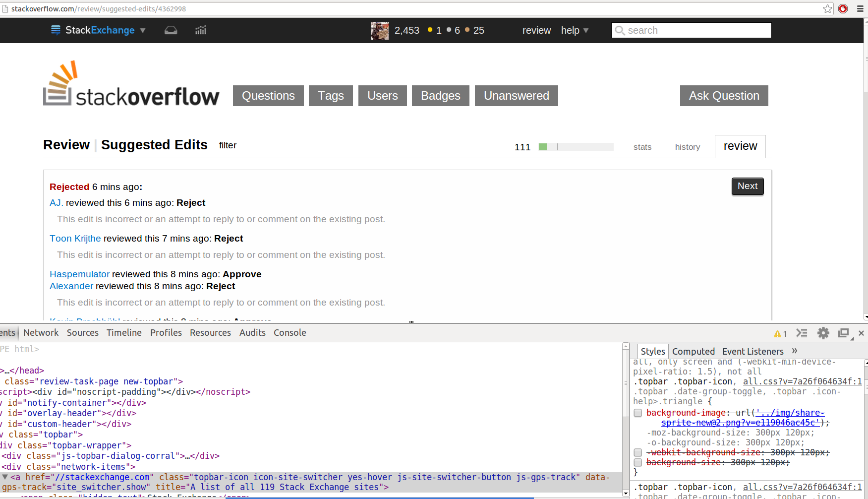
Task: Open the review tab
Action: [740, 146]
